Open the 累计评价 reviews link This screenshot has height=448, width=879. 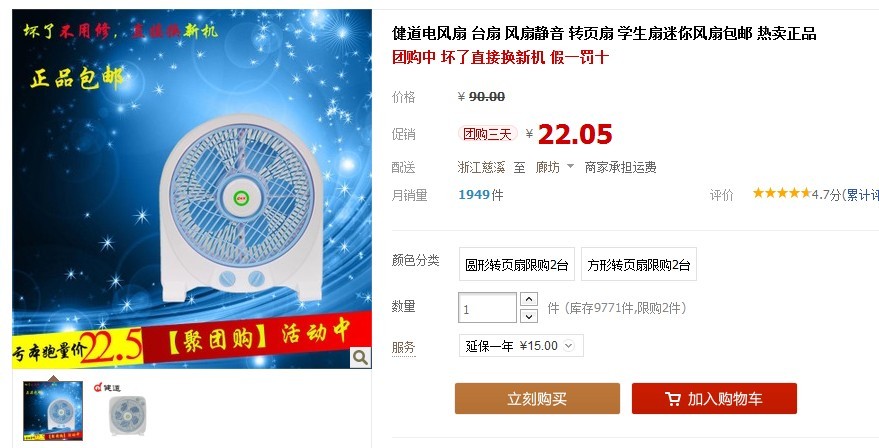pyautogui.click(x=862, y=195)
